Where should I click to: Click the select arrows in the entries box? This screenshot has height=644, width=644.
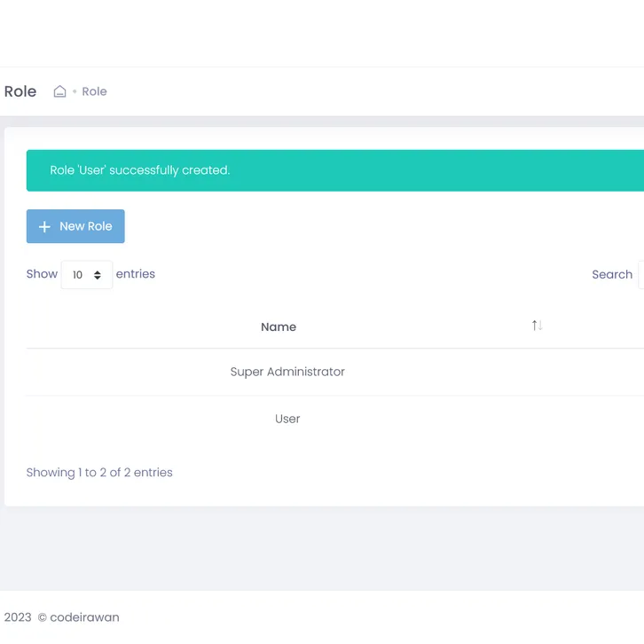tap(98, 275)
